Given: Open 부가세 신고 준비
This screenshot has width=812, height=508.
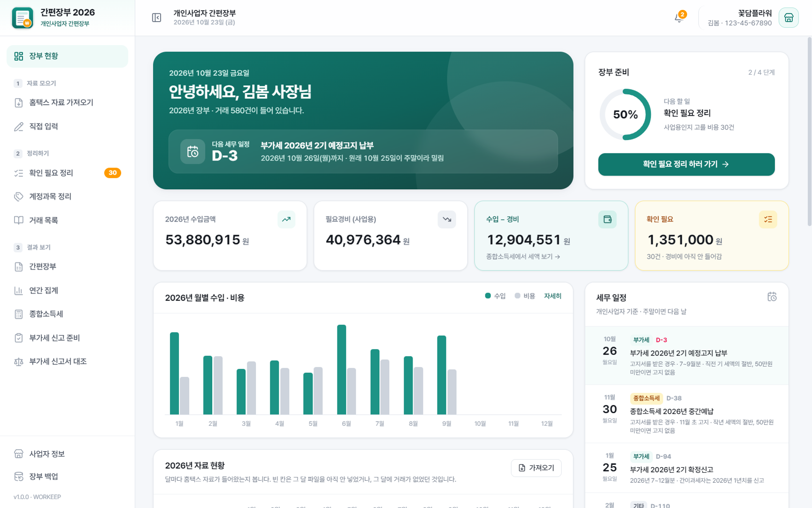Looking at the screenshot, I should 67,338.
